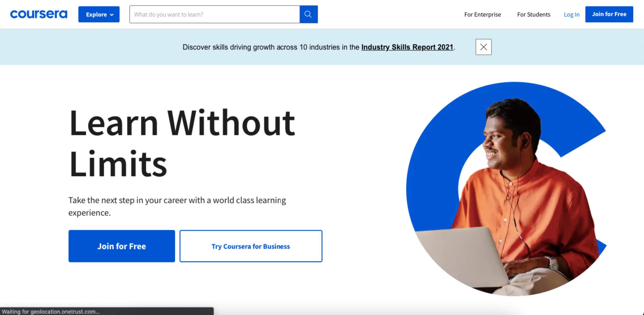Open the For Students page
This screenshot has height=315, width=644.
534,15
